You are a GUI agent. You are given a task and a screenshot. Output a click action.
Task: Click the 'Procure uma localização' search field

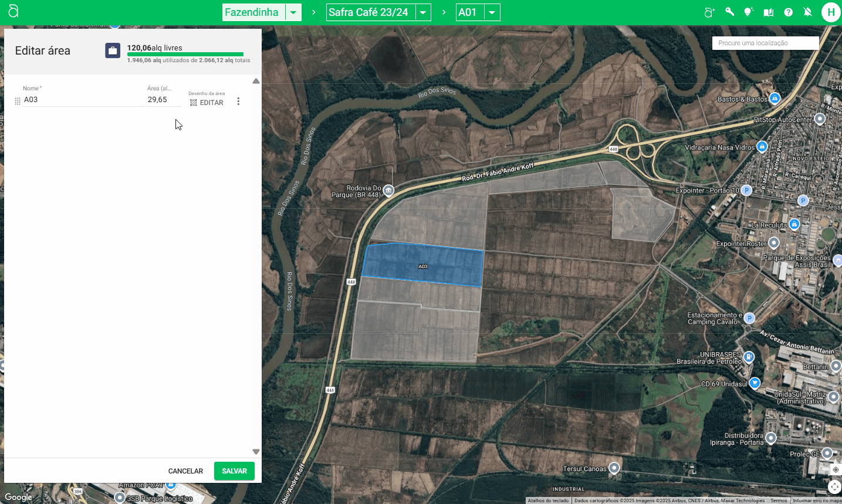(765, 42)
